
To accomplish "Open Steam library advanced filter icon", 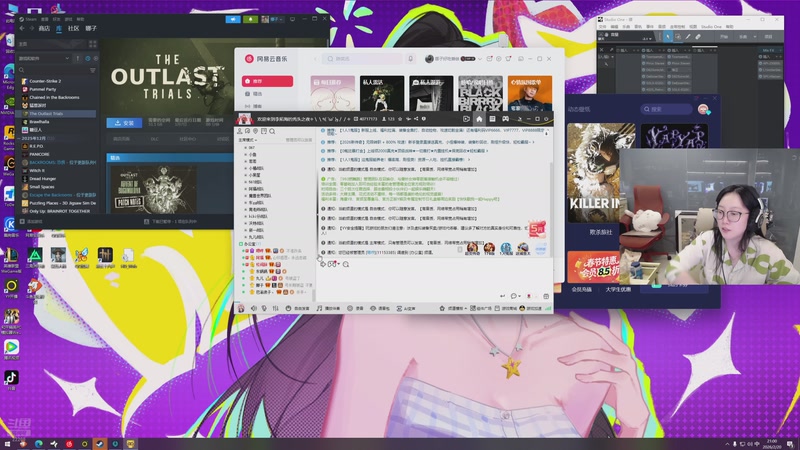I will [x=92, y=70].
